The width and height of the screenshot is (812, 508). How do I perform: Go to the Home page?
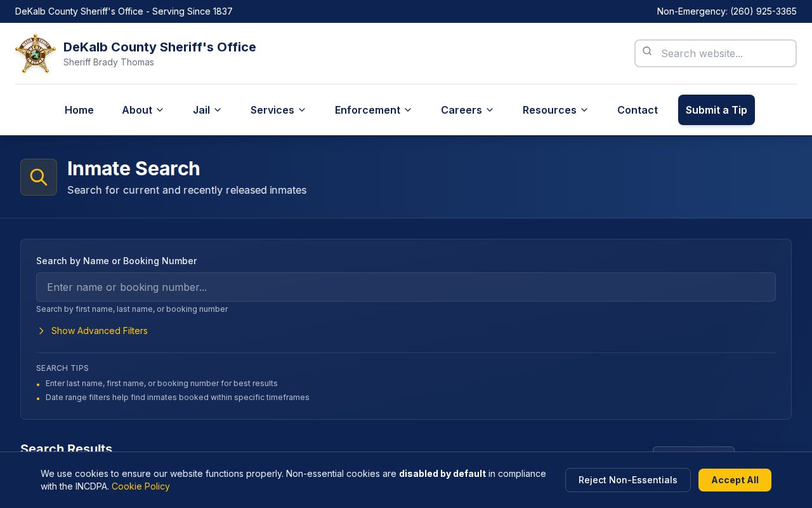click(x=79, y=110)
